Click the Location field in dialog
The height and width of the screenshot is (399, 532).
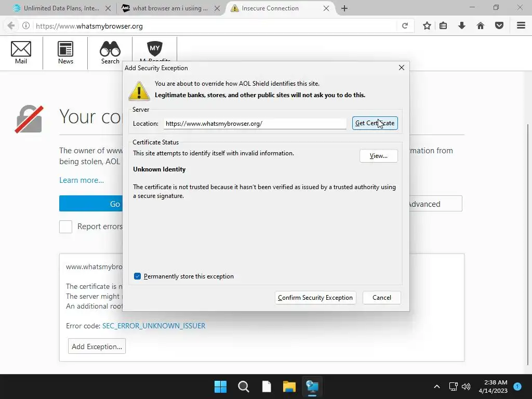[255, 124]
